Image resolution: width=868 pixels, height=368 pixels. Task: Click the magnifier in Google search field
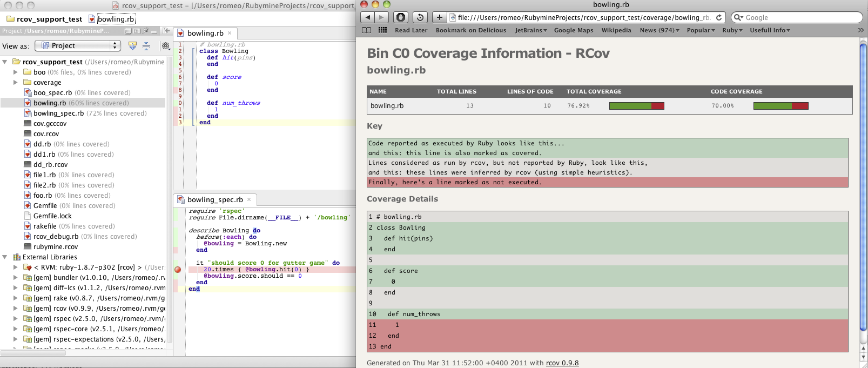pyautogui.click(x=739, y=17)
